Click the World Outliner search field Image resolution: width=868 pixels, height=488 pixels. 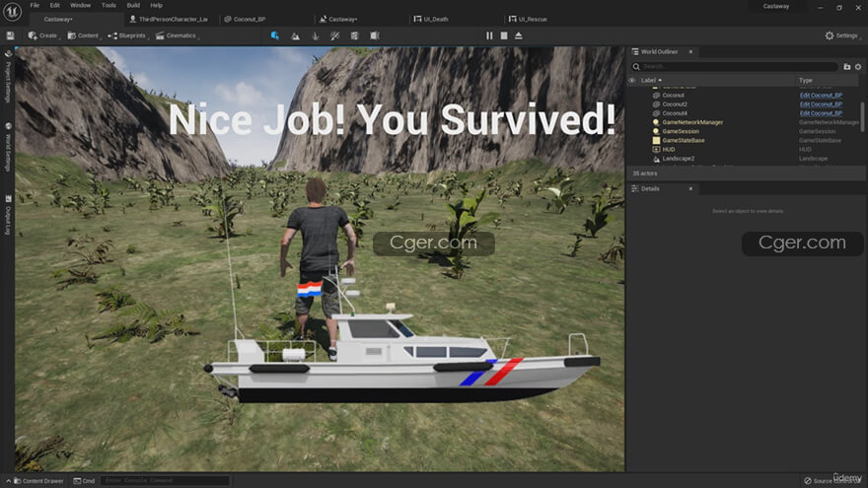pos(735,66)
